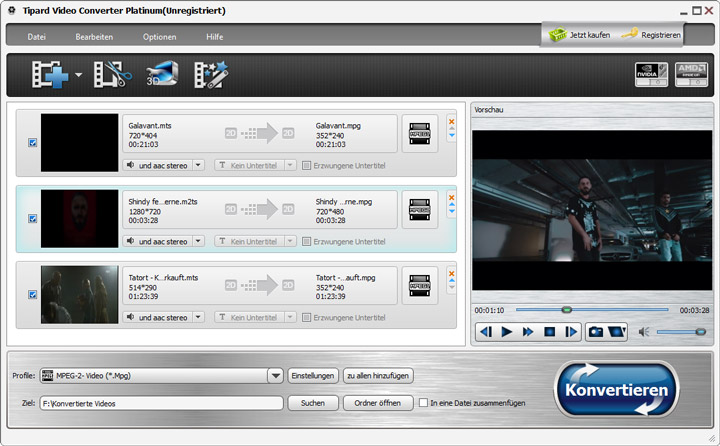Open the 3D settings tool

coord(162,73)
